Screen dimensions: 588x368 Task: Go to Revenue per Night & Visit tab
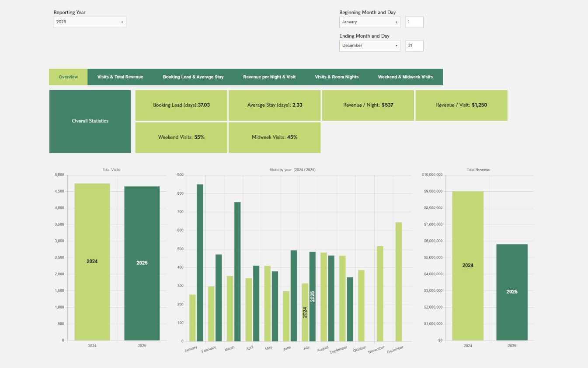269,77
